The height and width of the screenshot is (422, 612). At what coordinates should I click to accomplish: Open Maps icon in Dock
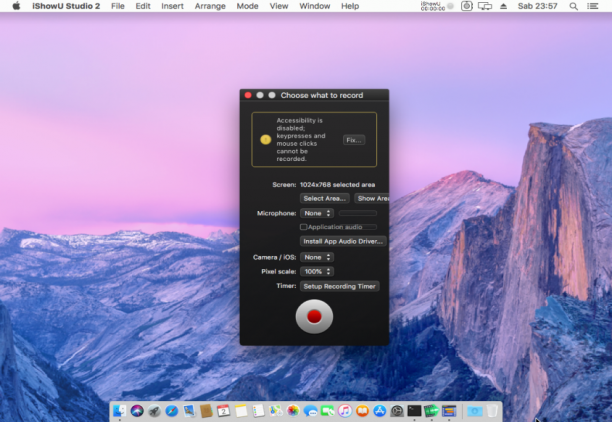point(276,411)
